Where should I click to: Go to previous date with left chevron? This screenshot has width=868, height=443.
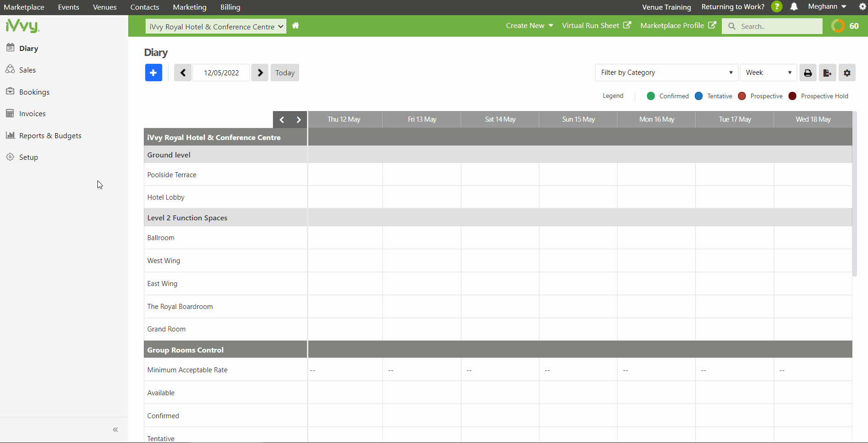coord(183,73)
